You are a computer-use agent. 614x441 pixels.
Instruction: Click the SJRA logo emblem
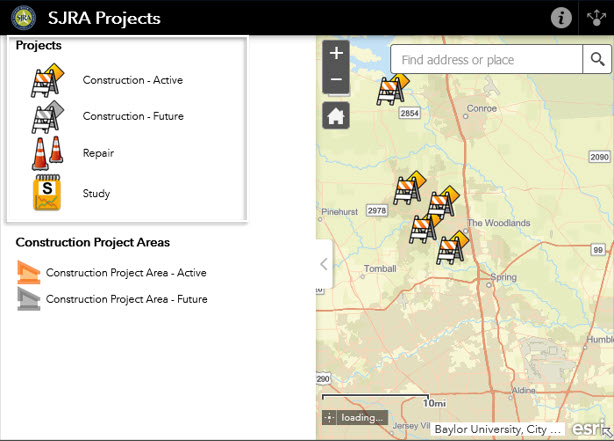(x=23, y=18)
